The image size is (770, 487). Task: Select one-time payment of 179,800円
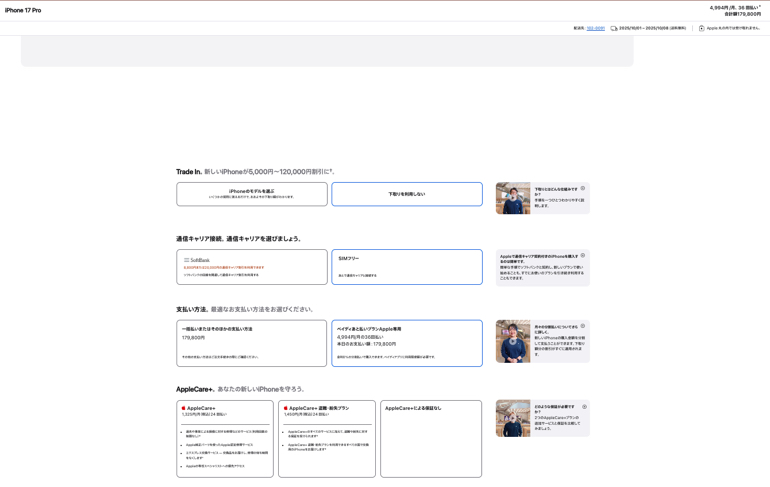252,343
